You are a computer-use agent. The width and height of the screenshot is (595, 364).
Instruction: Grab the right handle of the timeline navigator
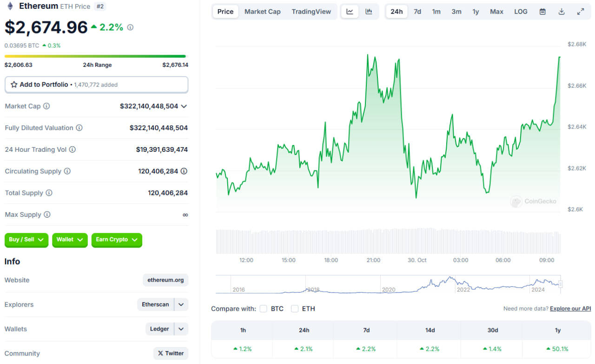coord(561,284)
